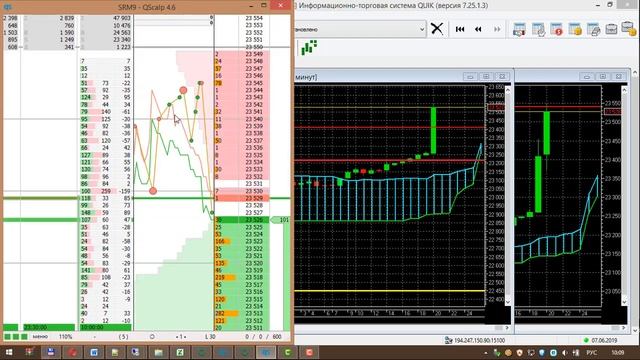Click the plain briefcase portfolio toolbar icon
The height and width of the screenshot is (360, 640).
coord(611,29)
